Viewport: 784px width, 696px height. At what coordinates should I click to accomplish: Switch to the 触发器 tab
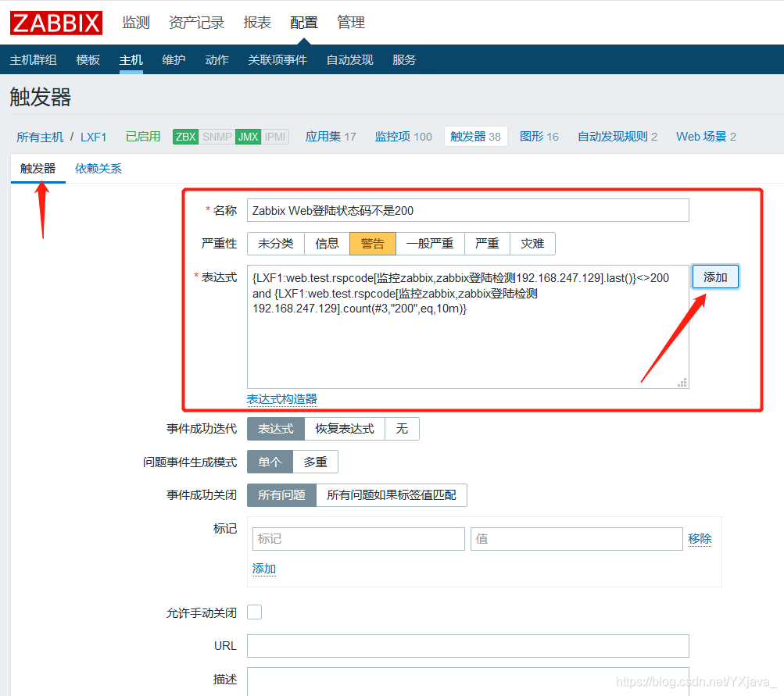(38, 169)
